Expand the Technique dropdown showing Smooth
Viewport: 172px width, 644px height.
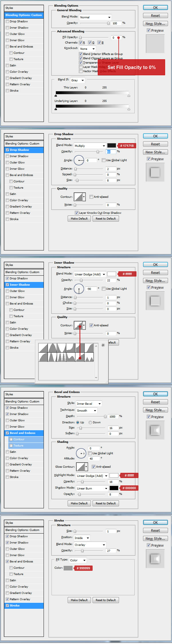click(x=87, y=410)
